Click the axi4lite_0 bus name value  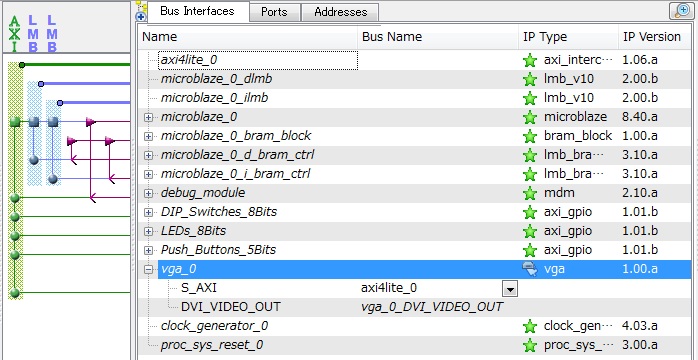point(389,288)
